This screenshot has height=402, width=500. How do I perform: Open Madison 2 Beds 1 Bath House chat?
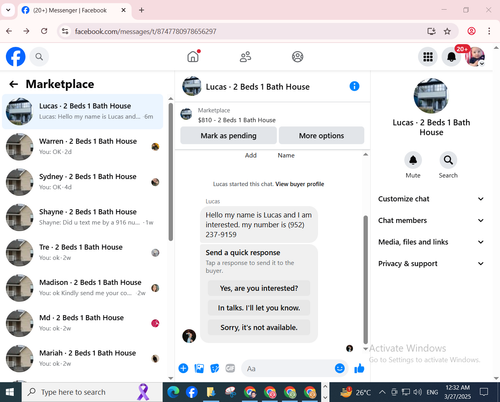click(x=83, y=288)
